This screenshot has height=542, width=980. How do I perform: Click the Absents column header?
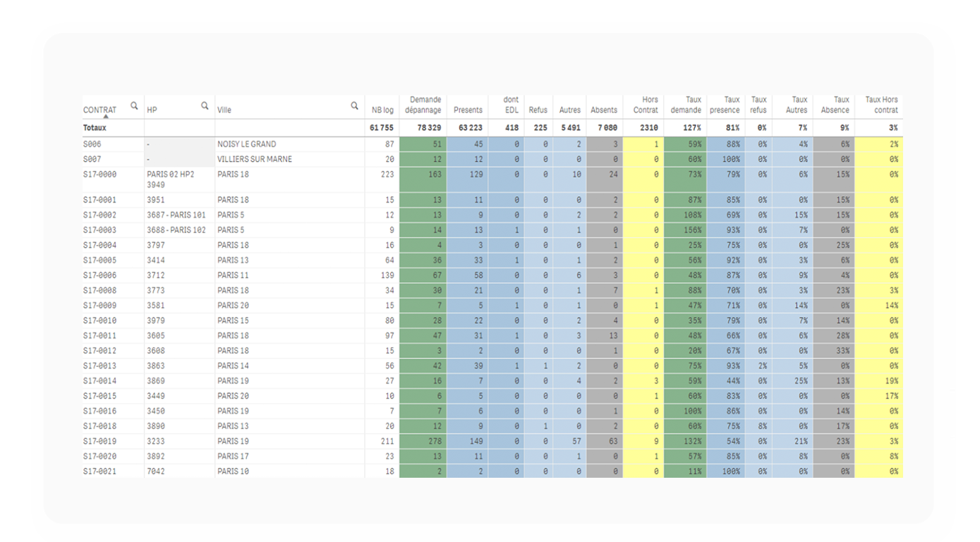point(604,110)
